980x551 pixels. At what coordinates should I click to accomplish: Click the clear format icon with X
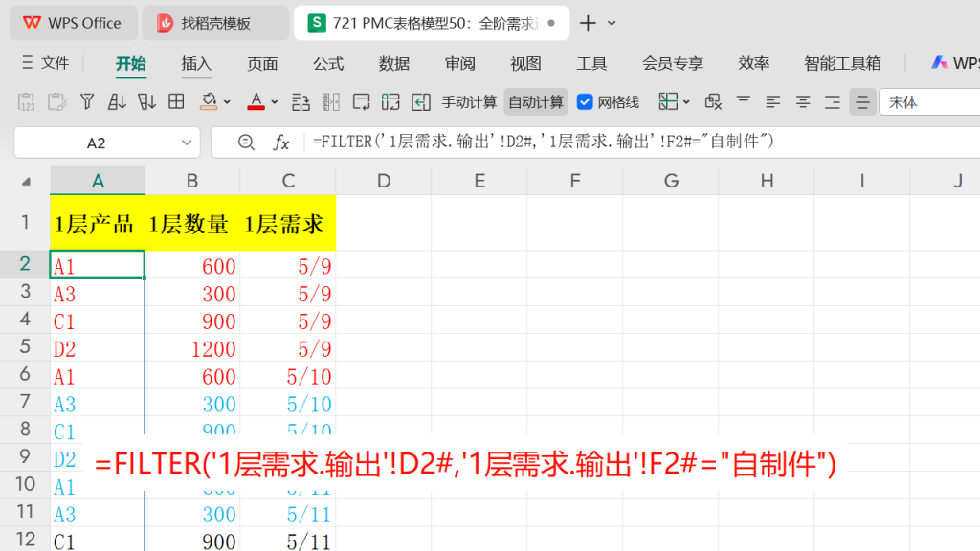pyautogui.click(x=713, y=101)
